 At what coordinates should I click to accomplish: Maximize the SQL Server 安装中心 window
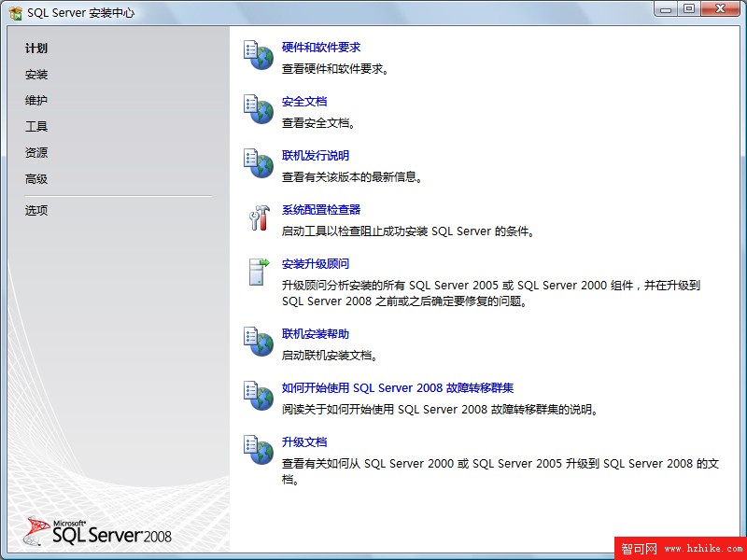pos(689,9)
